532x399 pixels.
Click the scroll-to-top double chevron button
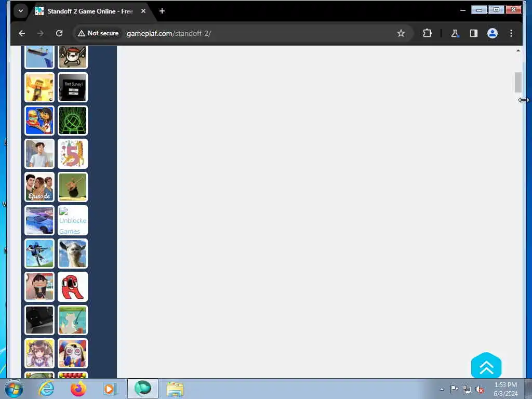coord(486,366)
